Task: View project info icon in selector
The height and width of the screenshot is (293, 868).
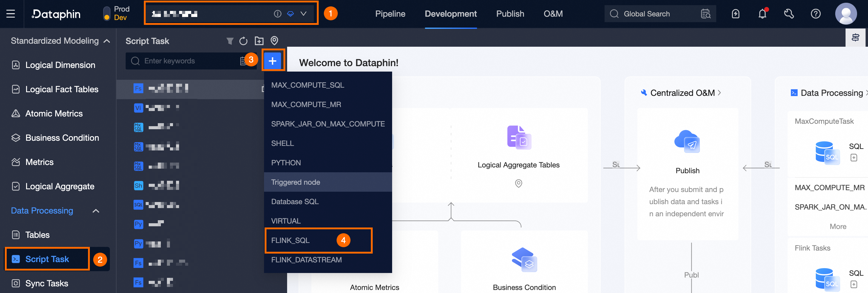Action: [x=277, y=14]
